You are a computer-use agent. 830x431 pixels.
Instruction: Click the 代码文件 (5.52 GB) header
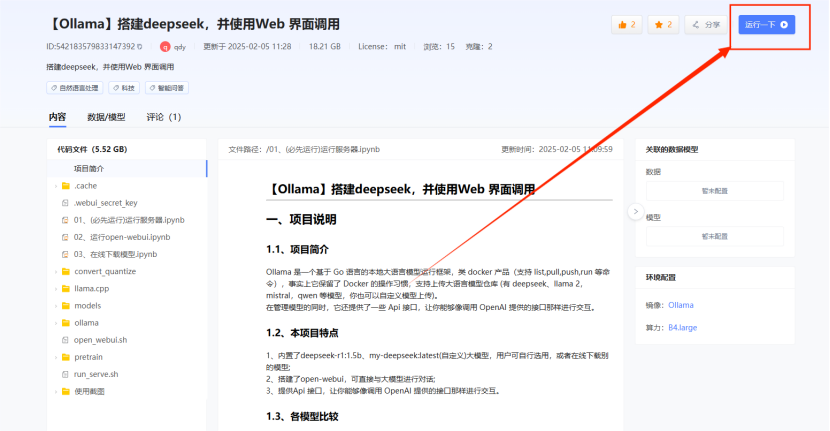(x=92, y=149)
